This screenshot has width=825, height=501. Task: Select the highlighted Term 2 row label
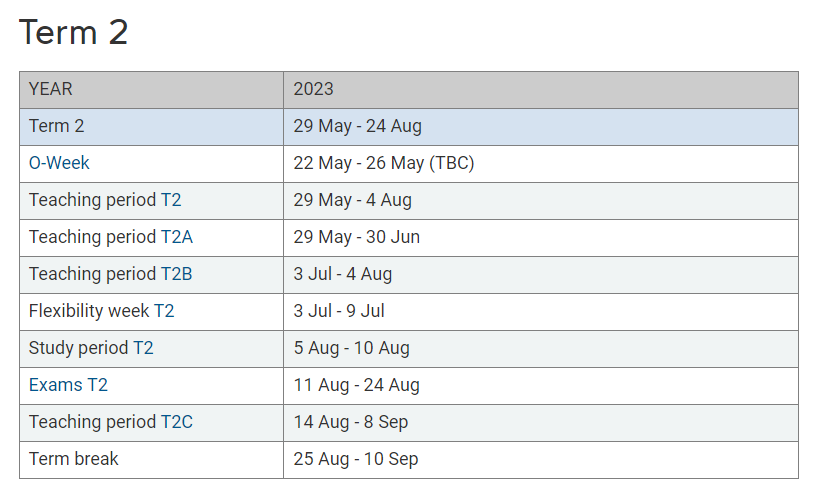(56, 126)
